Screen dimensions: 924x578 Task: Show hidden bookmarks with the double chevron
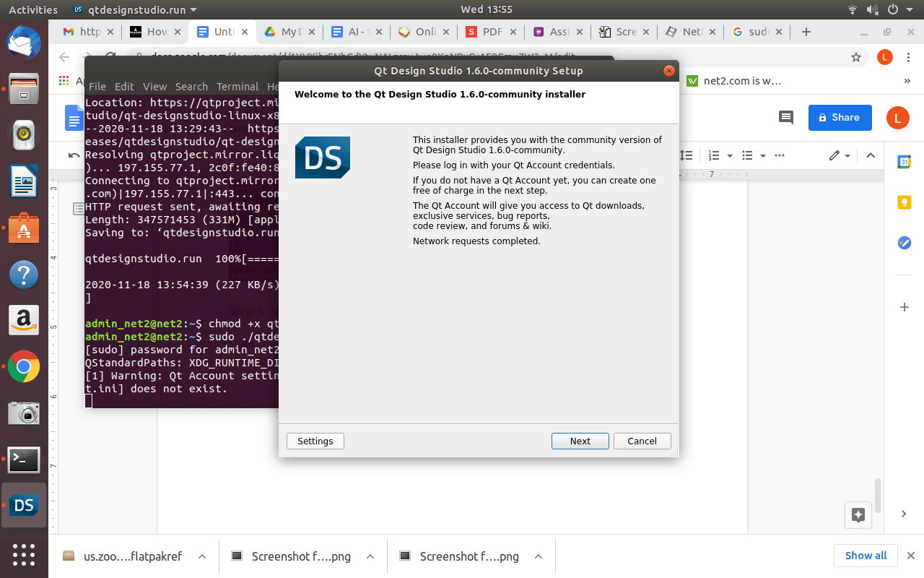[907, 81]
